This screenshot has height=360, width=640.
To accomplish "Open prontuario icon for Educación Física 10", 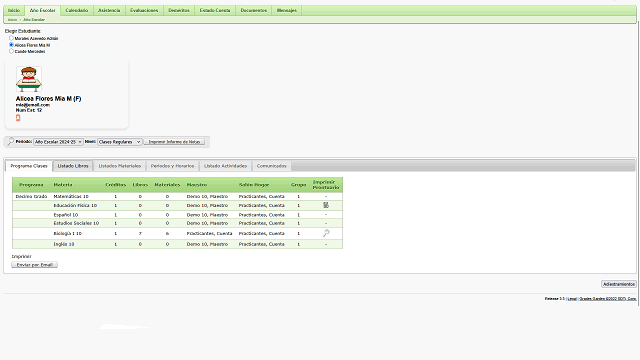I will [326, 205].
